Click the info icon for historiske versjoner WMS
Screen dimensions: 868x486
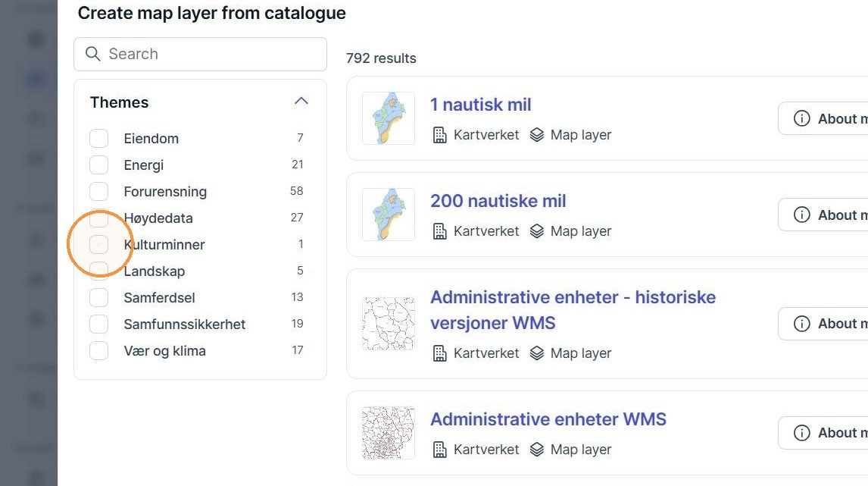click(x=801, y=324)
